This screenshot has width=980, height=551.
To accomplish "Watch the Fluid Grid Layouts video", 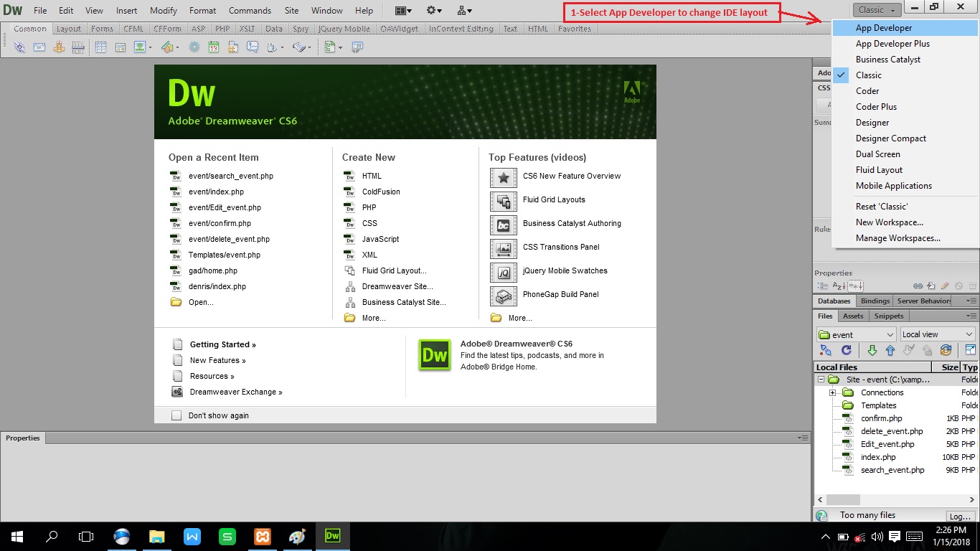I will [554, 199].
